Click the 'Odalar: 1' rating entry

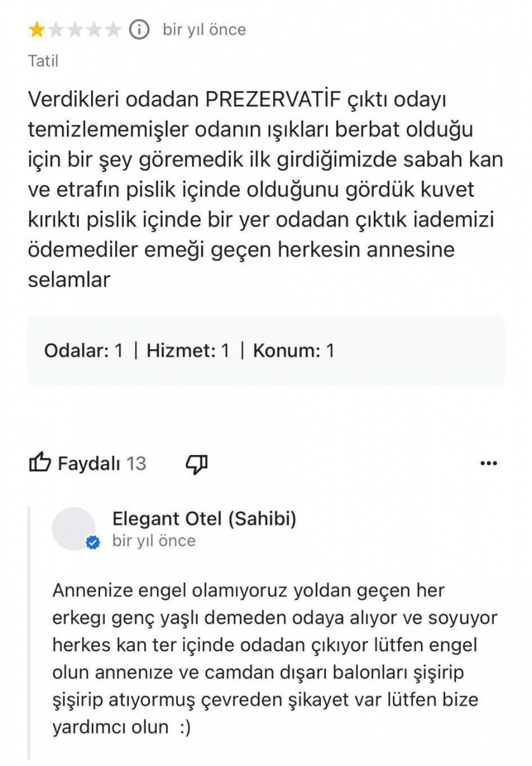[83, 350]
